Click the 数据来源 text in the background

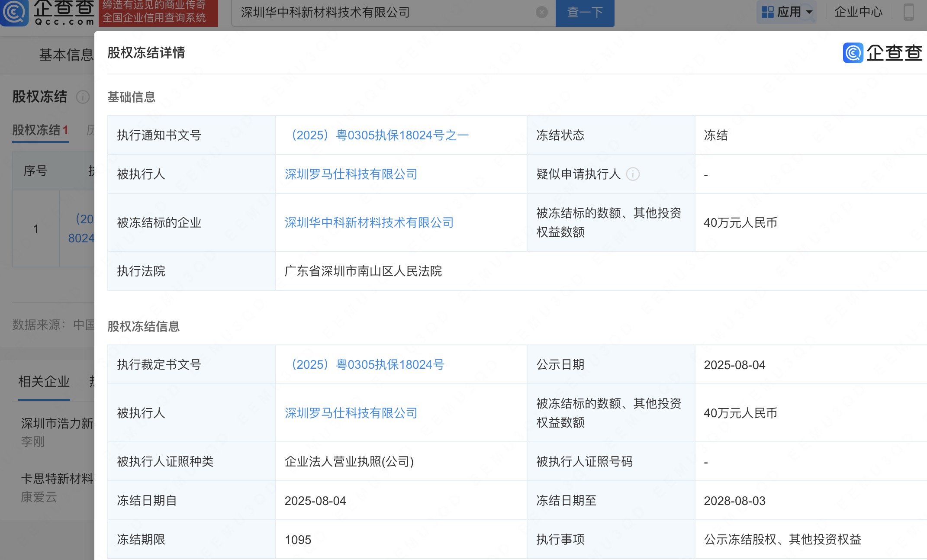coord(53,325)
